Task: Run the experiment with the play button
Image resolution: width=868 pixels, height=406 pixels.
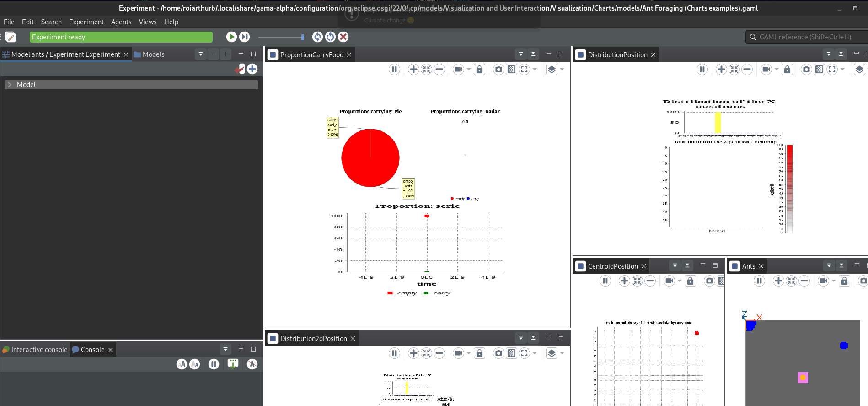Action: [x=231, y=37]
